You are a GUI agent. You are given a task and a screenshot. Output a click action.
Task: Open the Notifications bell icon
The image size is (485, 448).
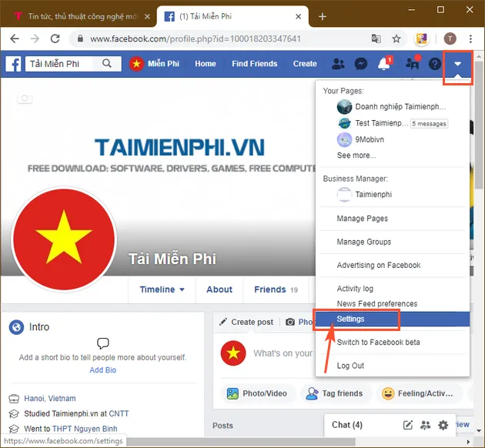coord(384,63)
